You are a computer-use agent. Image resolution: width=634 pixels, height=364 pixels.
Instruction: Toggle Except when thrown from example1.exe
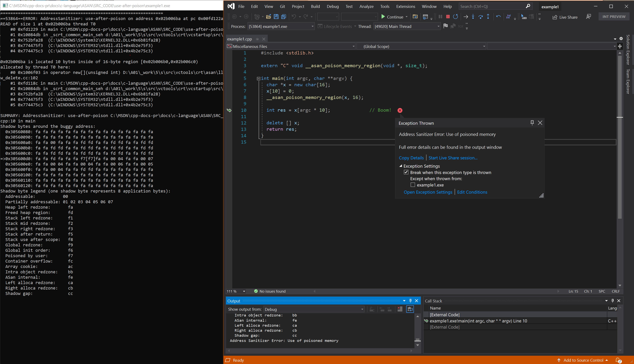412,185
